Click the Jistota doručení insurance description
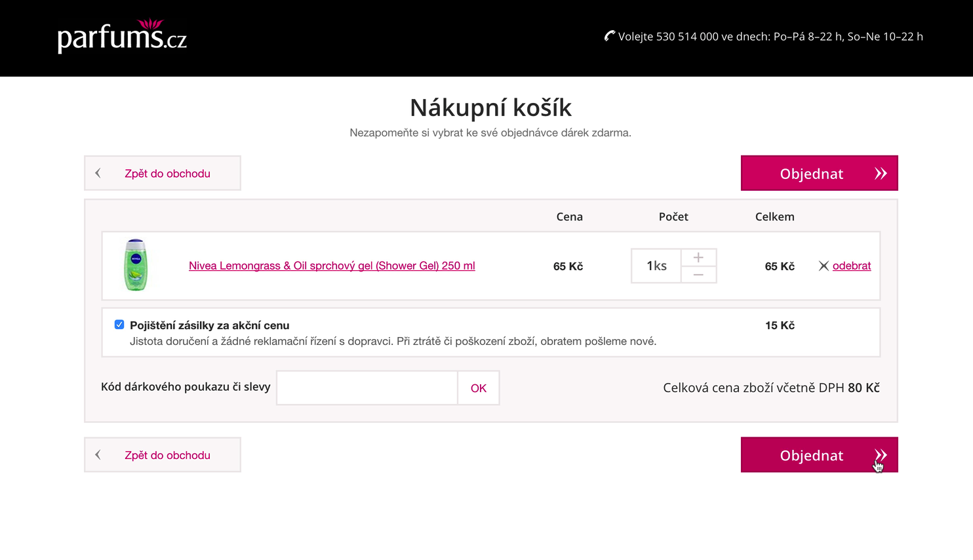The width and height of the screenshot is (973, 560). [393, 341]
